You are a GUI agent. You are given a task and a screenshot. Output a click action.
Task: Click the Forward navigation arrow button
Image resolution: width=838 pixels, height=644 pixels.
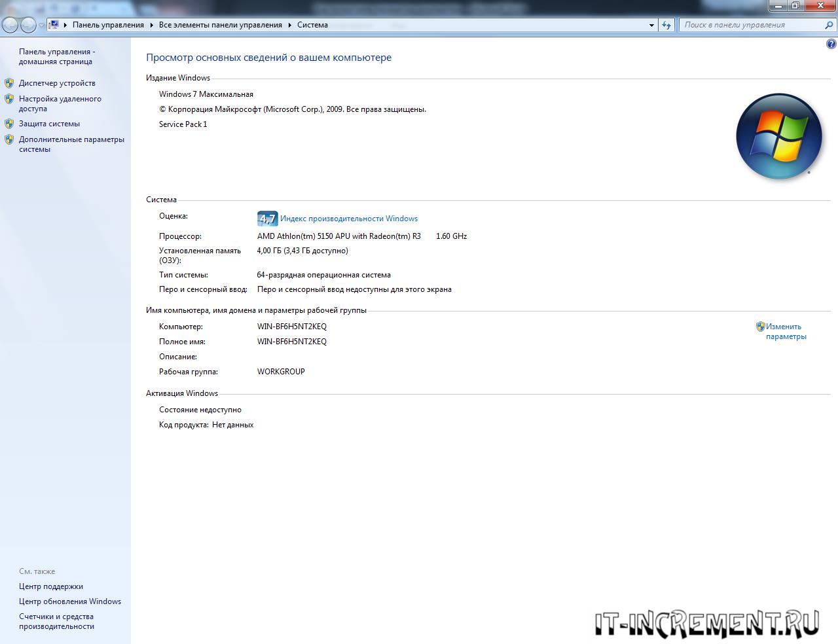point(28,25)
